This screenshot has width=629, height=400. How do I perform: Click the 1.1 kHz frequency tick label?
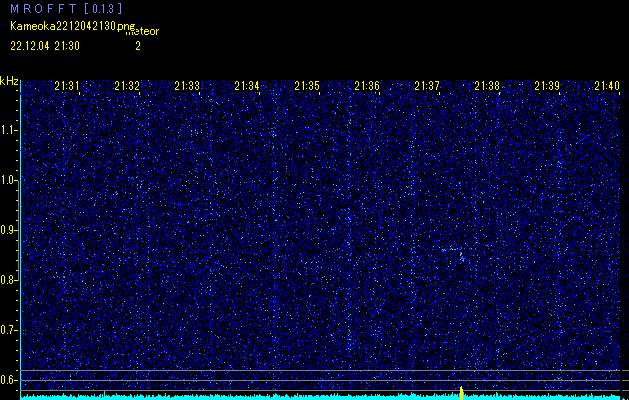9,130
